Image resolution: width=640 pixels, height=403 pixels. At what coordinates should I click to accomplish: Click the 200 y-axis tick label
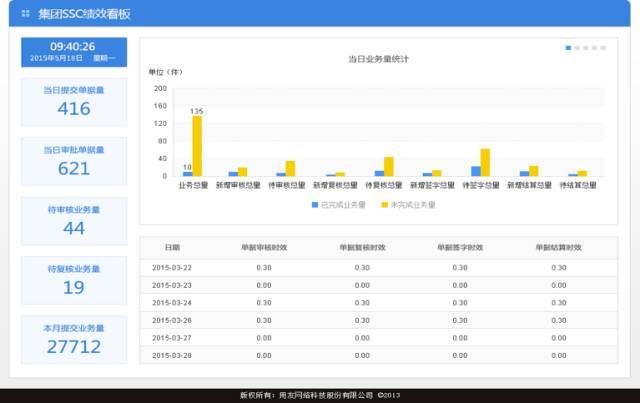tap(160, 88)
